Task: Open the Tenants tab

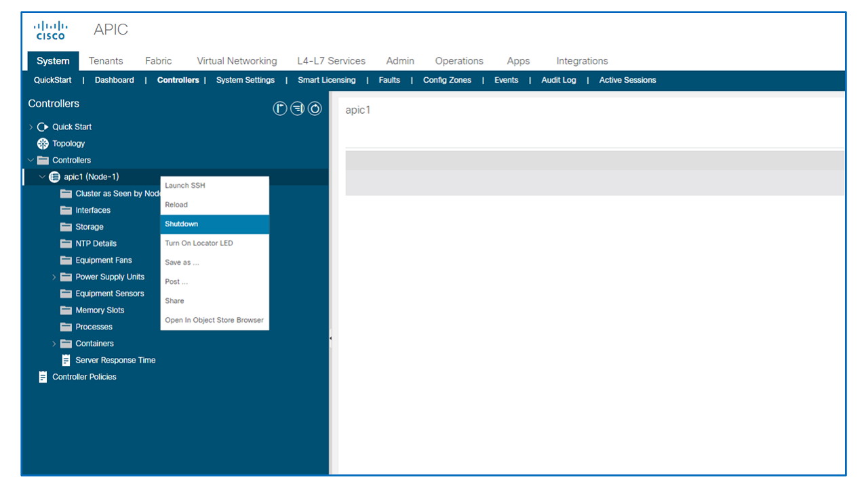Action: tap(106, 61)
